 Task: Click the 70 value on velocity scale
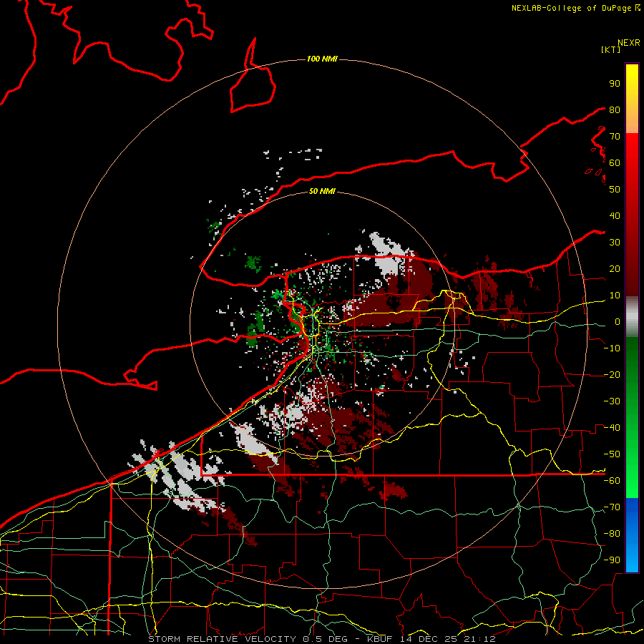(x=615, y=137)
